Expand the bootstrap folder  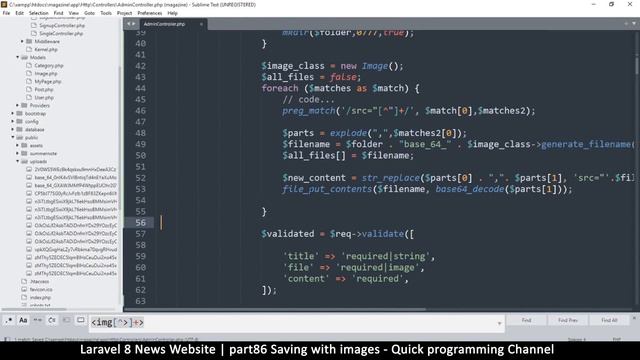[13, 113]
